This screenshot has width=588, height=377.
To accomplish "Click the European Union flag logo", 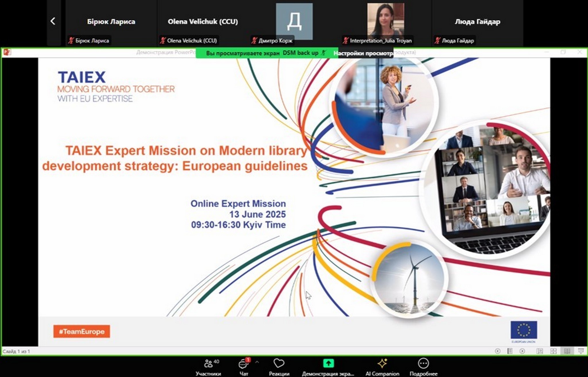I will (524, 330).
